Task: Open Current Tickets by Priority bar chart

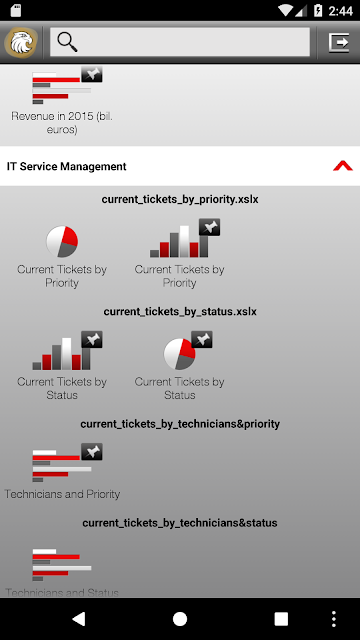Action: 179,242
